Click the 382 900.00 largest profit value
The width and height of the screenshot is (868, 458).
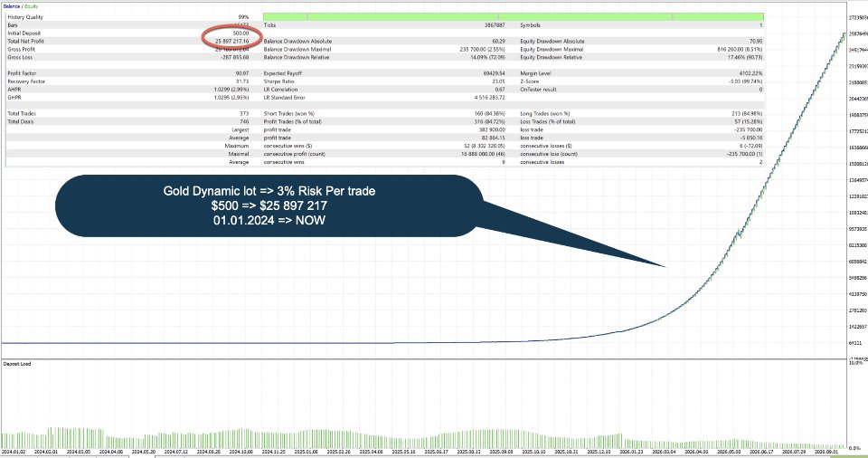(x=492, y=129)
